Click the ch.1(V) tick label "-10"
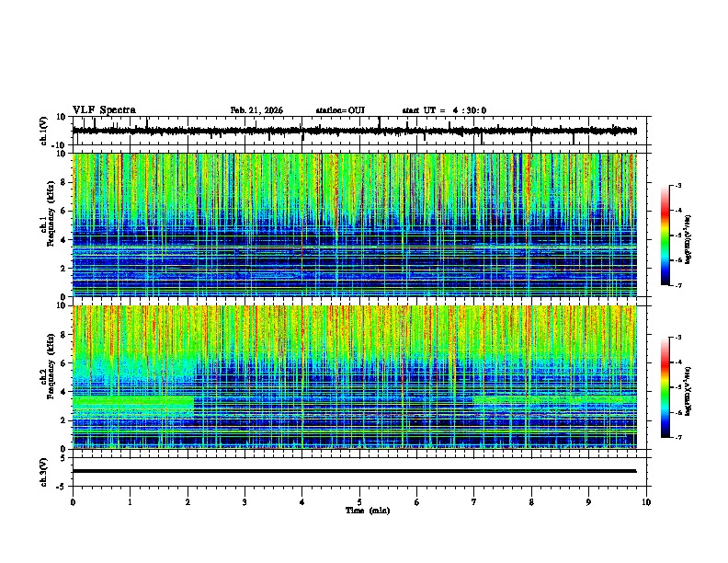 pyautogui.click(x=60, y=145)
